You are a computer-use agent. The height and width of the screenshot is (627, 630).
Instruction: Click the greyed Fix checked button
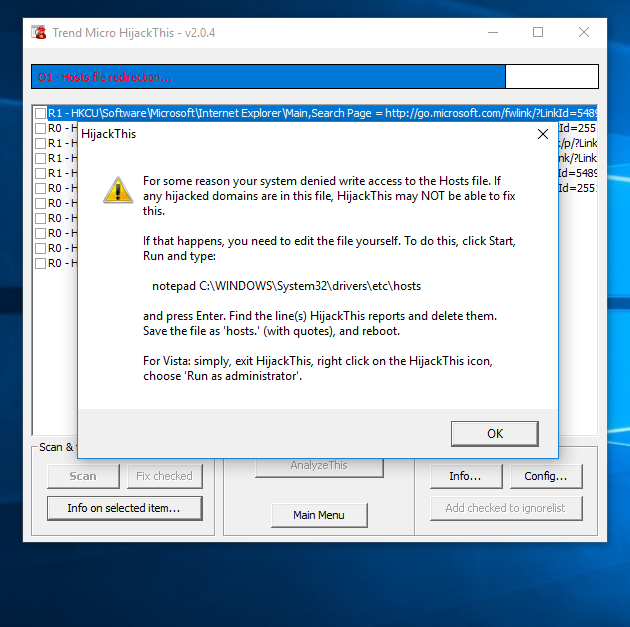tap(165, 476)
